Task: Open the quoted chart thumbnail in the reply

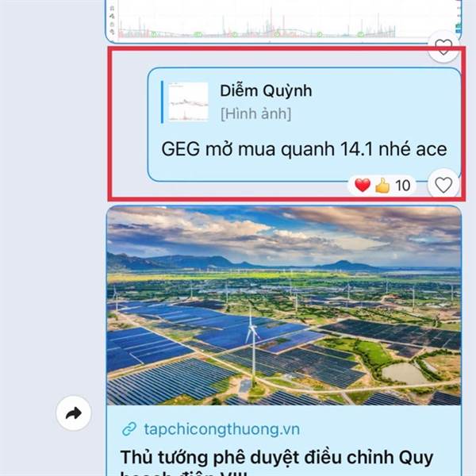Action: 188,102
